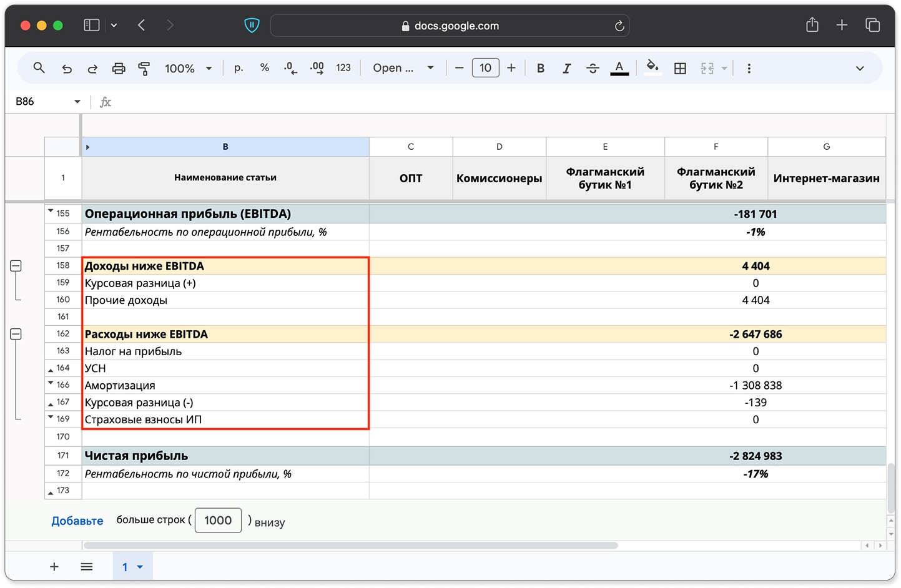Expand the B86 name box dropdown
The image size is (901, 588).
click(x=77, y=102)
